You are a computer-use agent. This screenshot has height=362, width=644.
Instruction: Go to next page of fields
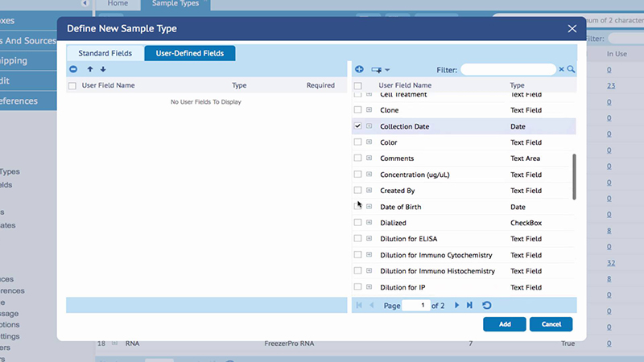point(457,306)
